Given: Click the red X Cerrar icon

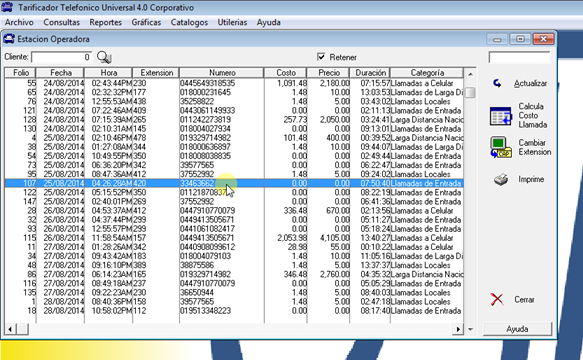Looking at the screenshot, I should tap(497, 299).
